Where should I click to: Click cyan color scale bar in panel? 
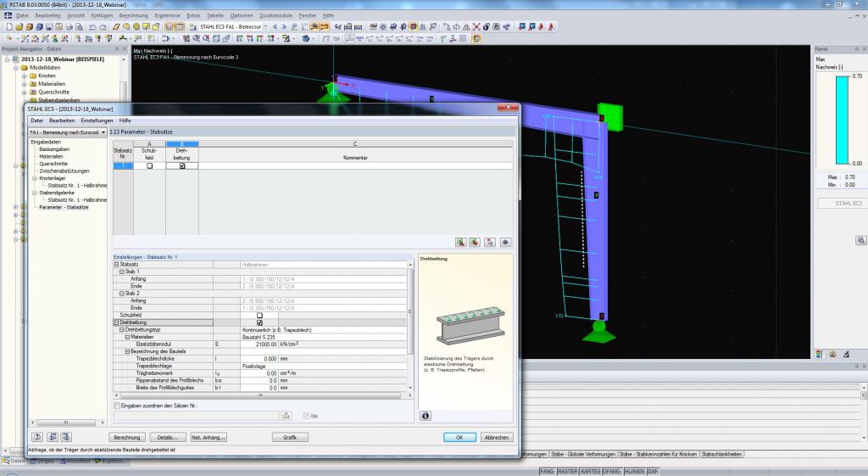coord(843,120)
